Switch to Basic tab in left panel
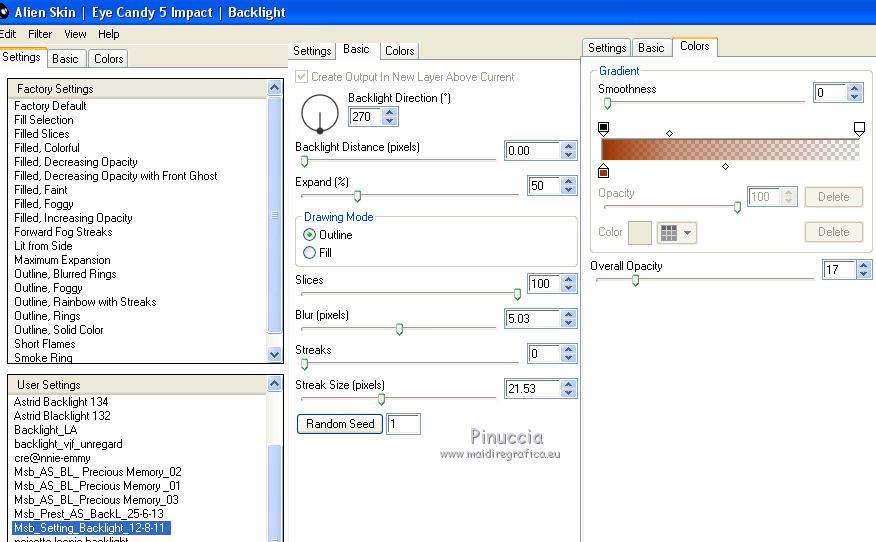Viewport: 876px width, 542px height. pyautogui.click(x=65, y=59)
